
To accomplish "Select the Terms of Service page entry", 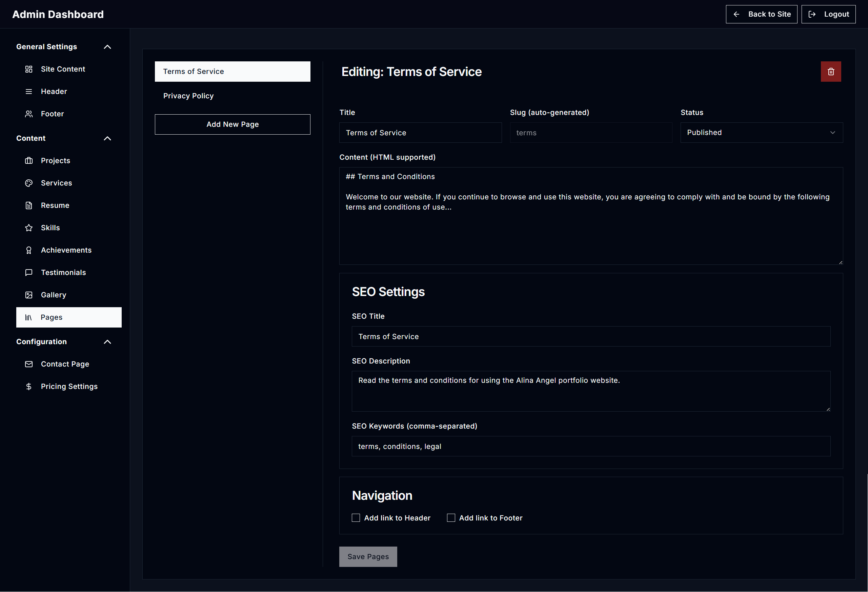I will [232, 72].
